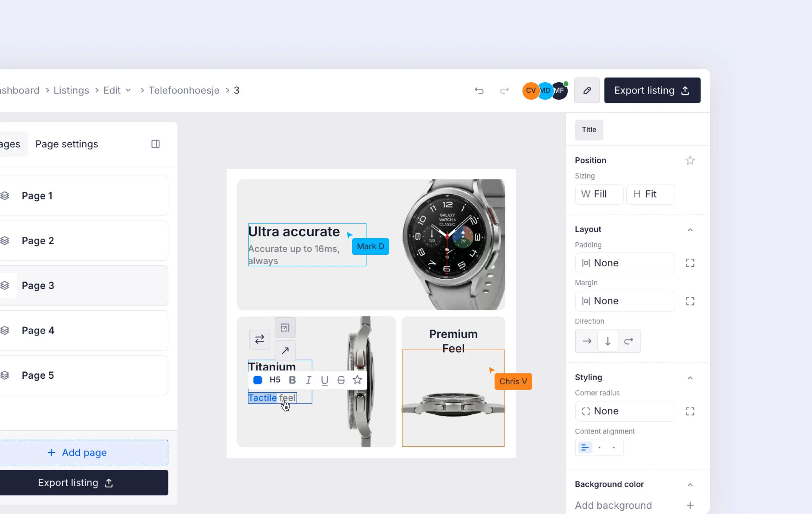Click the CV user avatar
This screenshot has height=514, width=812.
click(x=531, y=91)
